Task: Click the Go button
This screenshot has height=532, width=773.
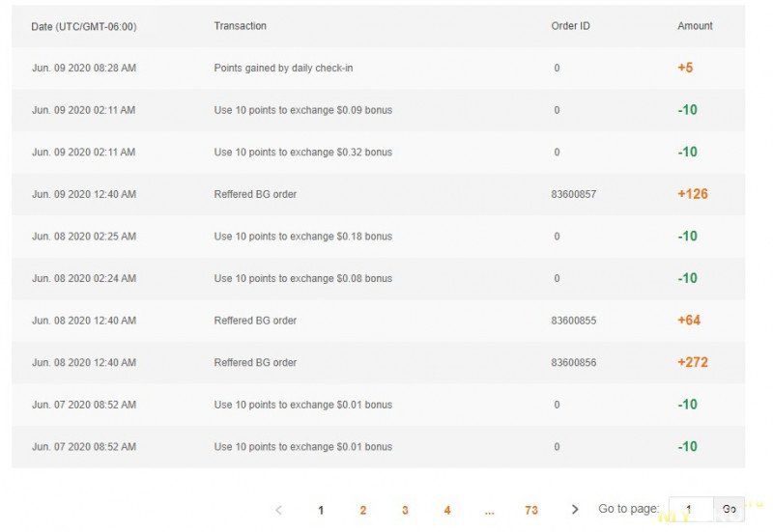Action: point(730,509)
